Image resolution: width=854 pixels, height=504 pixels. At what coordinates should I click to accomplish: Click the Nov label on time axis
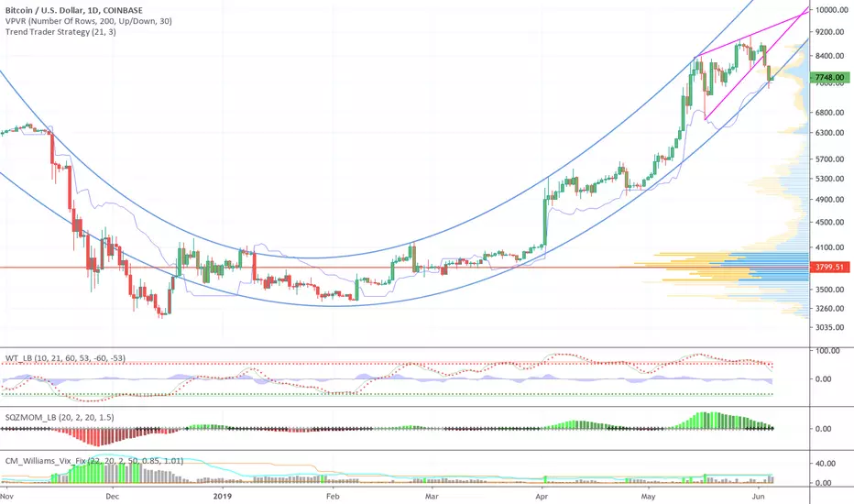click(6, 497)
